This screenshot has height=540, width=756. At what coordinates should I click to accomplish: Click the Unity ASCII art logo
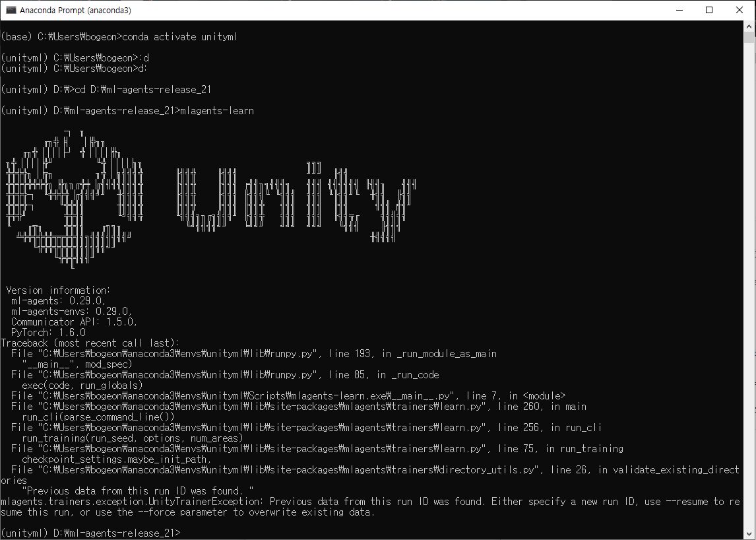click(x=75, y=198)
